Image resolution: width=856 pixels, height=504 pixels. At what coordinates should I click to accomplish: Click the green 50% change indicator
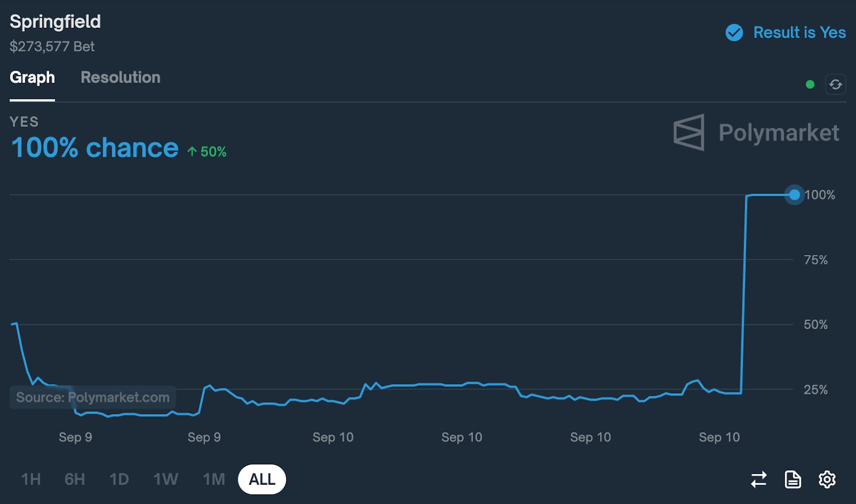point(207,152)
